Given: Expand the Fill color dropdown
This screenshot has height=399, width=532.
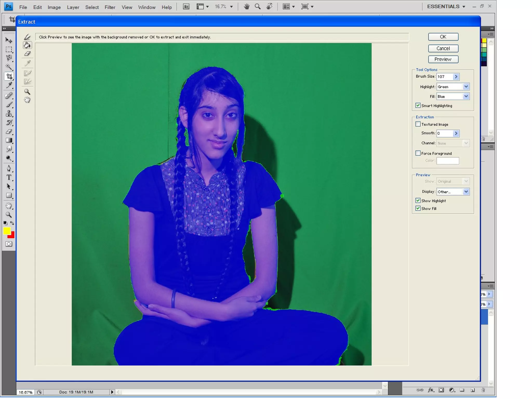Looking at the screenshot, I should tap(466, 96).
